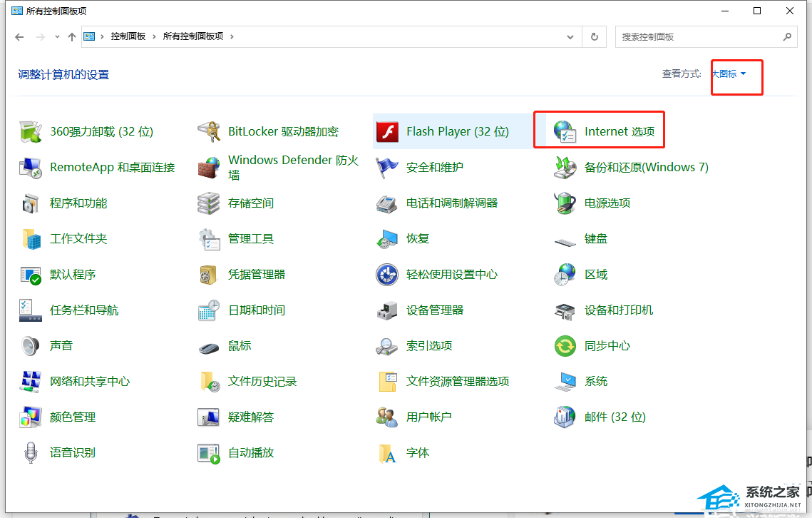Image resolution: width=812 pixels, height=518 pixels.
Task: Open the 电源选项 icon
Action: pyautogui.click(x=565, y=203)
